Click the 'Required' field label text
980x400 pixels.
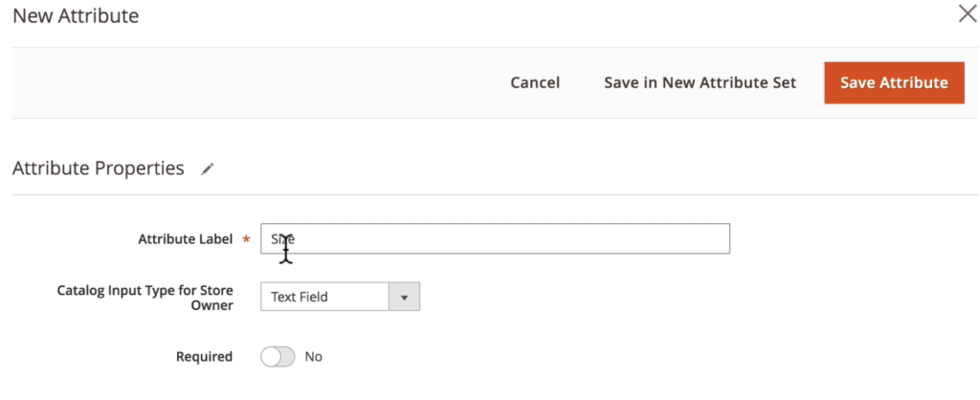[x=204, y=357]
